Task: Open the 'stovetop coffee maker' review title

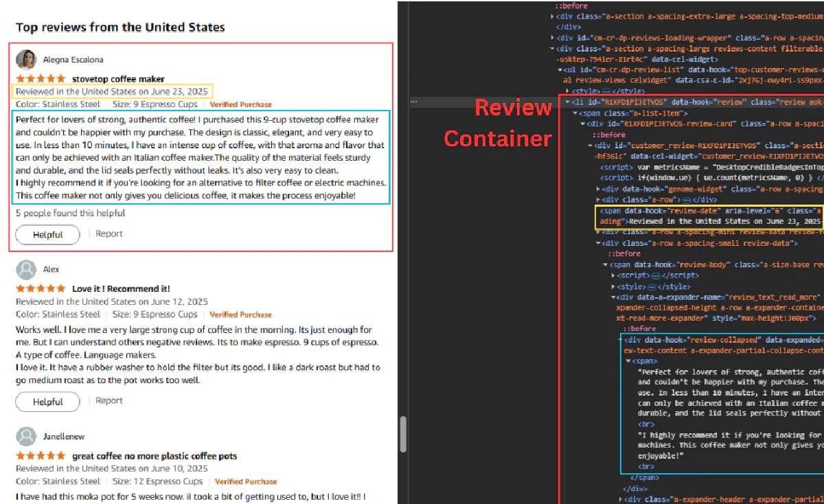Action: click(x=118, y=79)
